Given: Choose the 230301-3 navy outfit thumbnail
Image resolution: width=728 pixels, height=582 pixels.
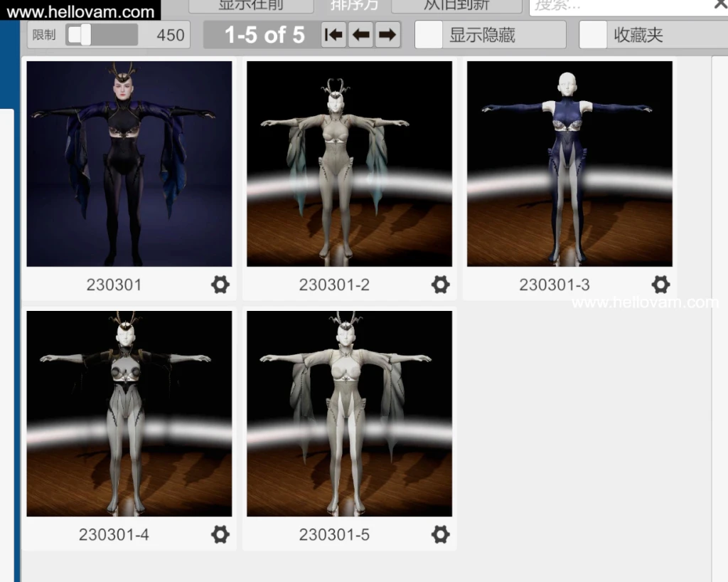Looking at the screenshot, I should coord(569,164).
